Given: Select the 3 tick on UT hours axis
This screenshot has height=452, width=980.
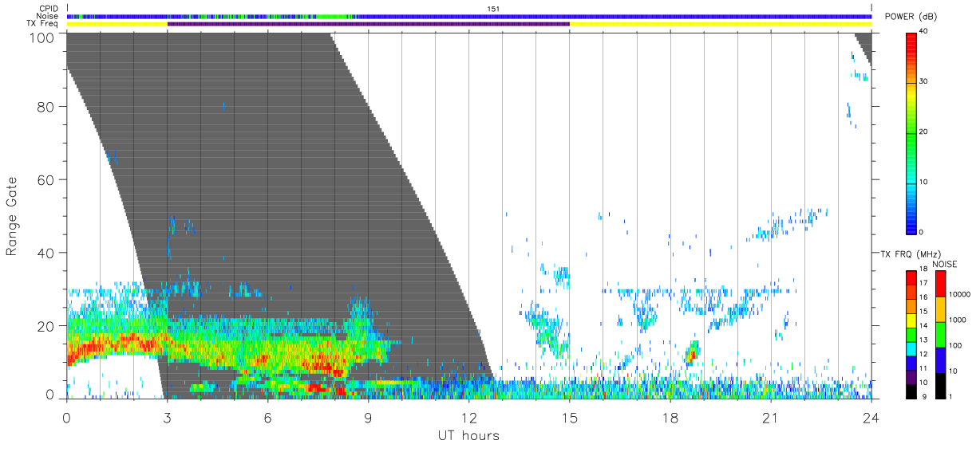Looking at the screenshot, I should [x=167, y=417].
